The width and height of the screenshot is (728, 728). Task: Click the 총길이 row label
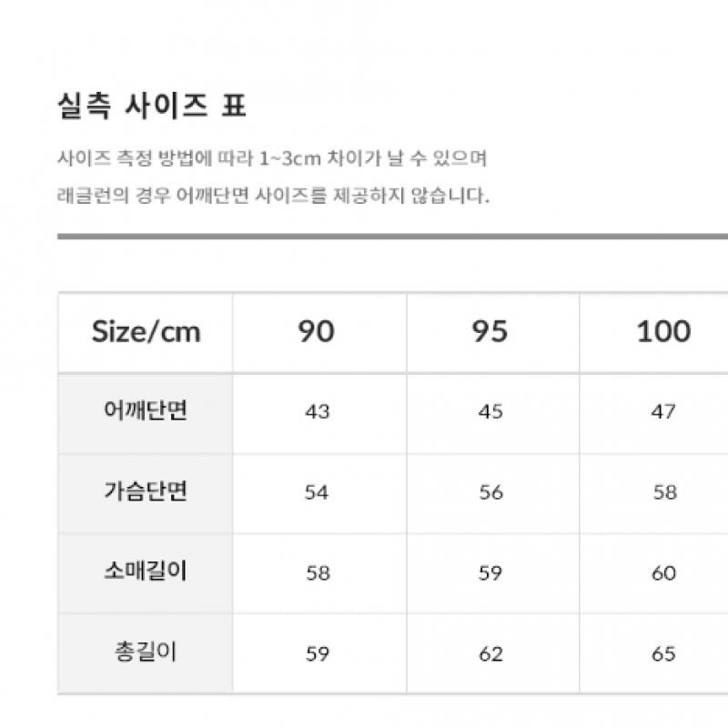[146, 652]
